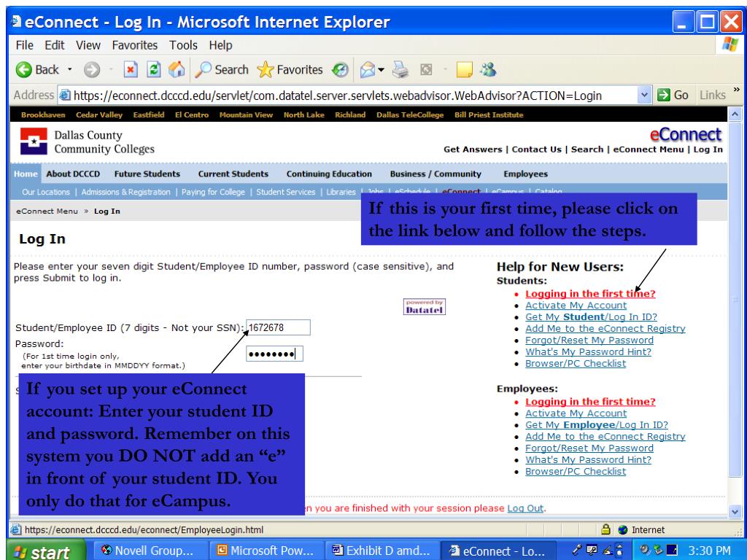Go to the Home page icon
747x560 pixels.
177,70
